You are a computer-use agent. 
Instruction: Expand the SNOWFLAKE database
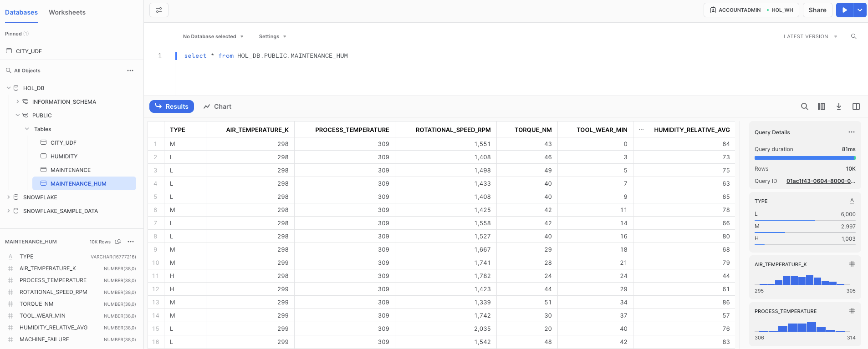[x=9, y=197]
